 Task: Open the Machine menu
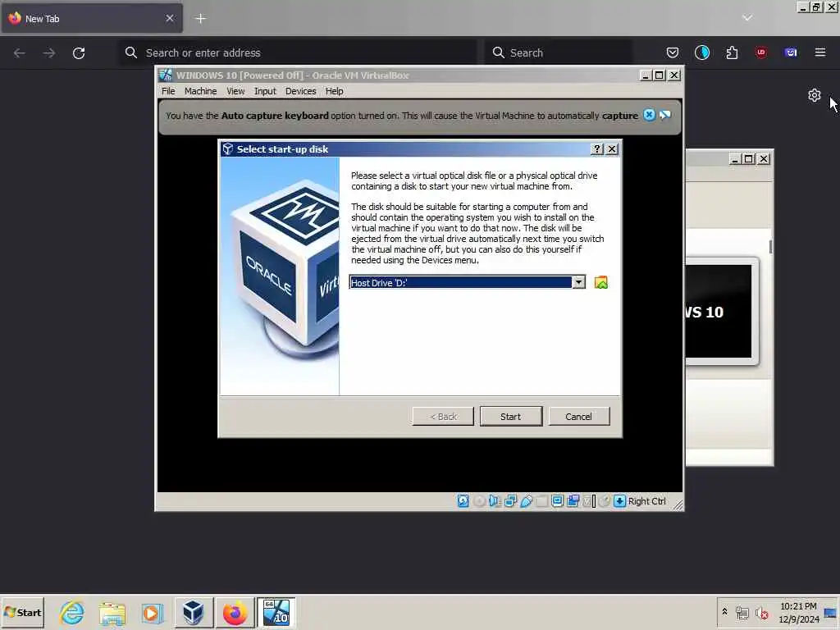200,91
